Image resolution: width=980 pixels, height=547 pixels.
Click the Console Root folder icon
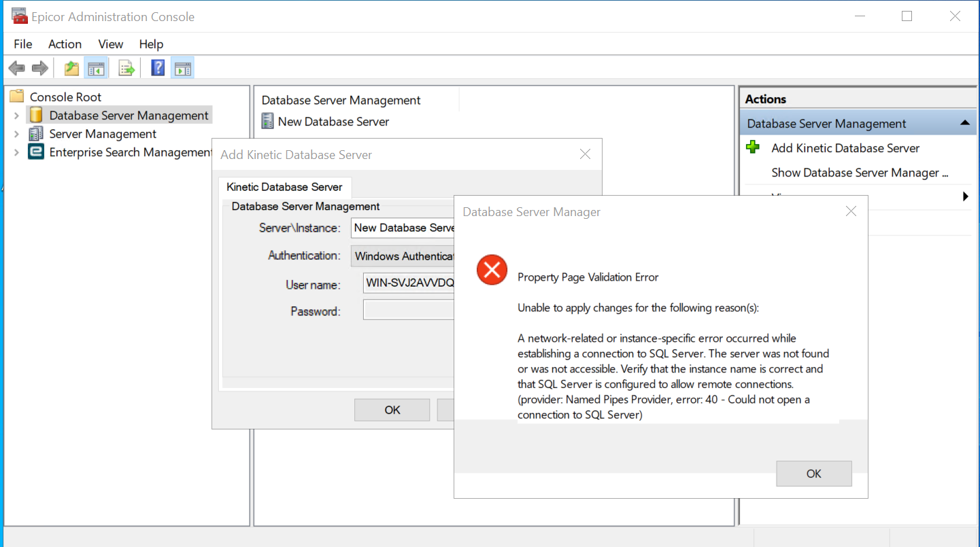pyautogui.click(x=16, y=96)
